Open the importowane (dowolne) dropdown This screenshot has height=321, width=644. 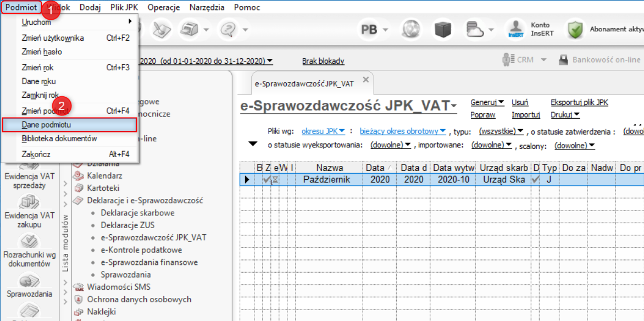tap(491, 145)
